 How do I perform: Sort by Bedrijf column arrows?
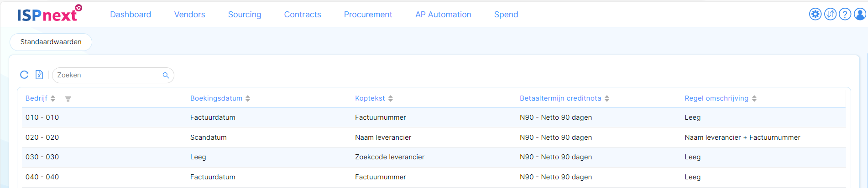point(53,98)
